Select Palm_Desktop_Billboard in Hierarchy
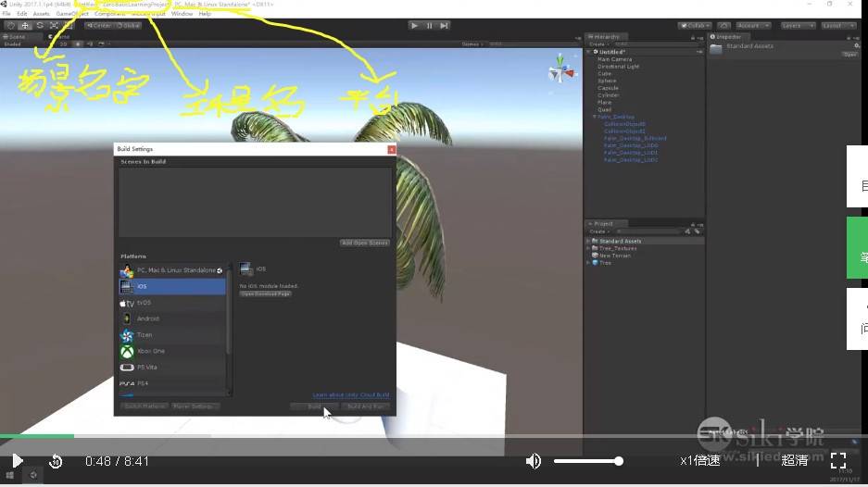 (x=635, y=138)
